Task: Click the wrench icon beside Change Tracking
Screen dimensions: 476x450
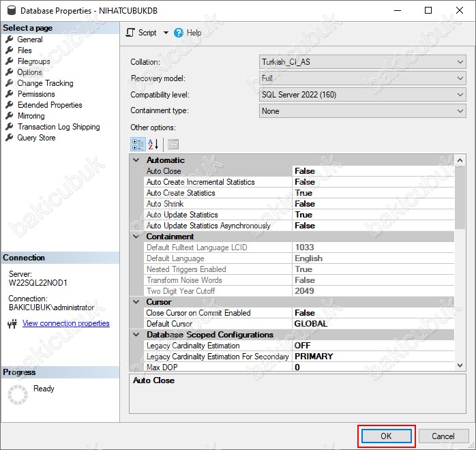Action: (x=10, y=82)
